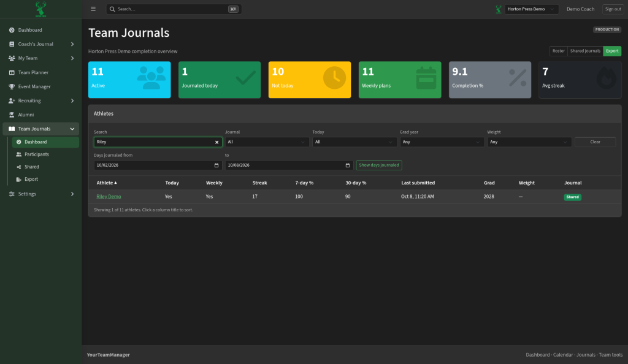The height and width of the screenshot is (364, 628).
Task: Click the Clear filters button
Action: tap(595, 142)
